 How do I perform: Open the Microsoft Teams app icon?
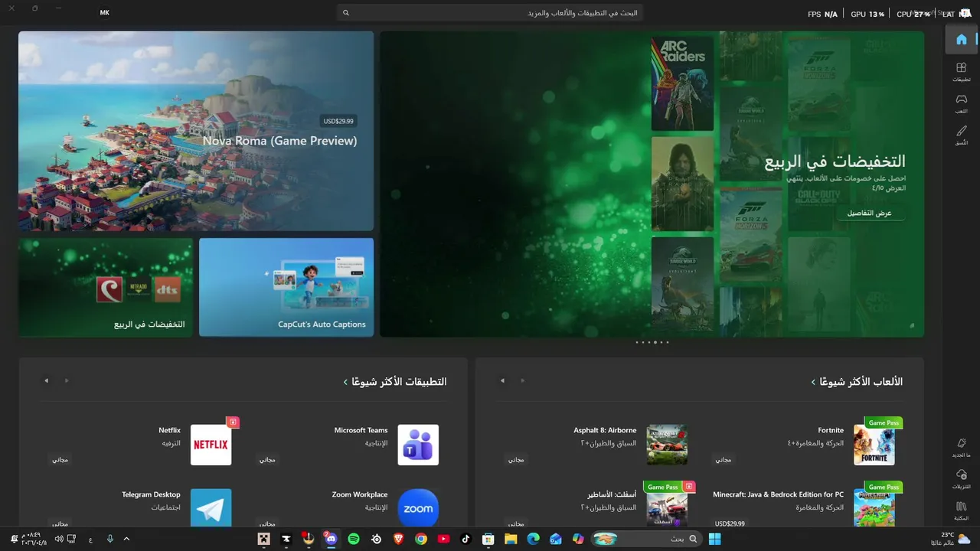tap(418, 445)
